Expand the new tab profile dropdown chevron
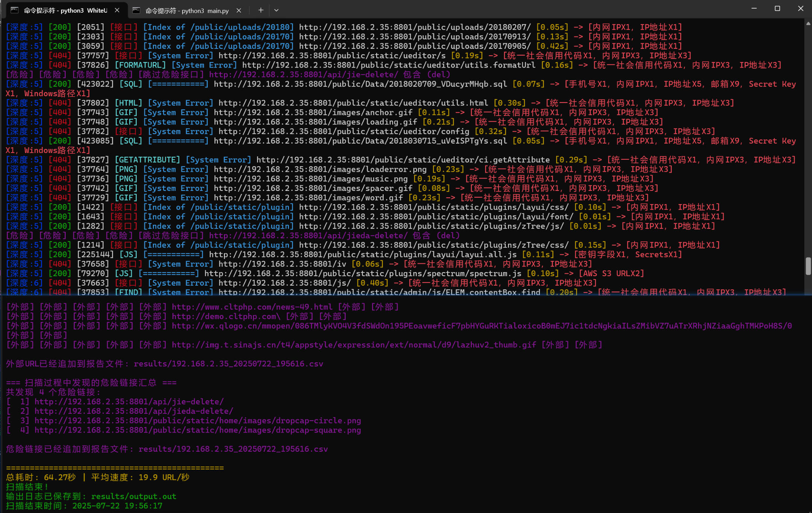The image size is (812, 513). 277,10
